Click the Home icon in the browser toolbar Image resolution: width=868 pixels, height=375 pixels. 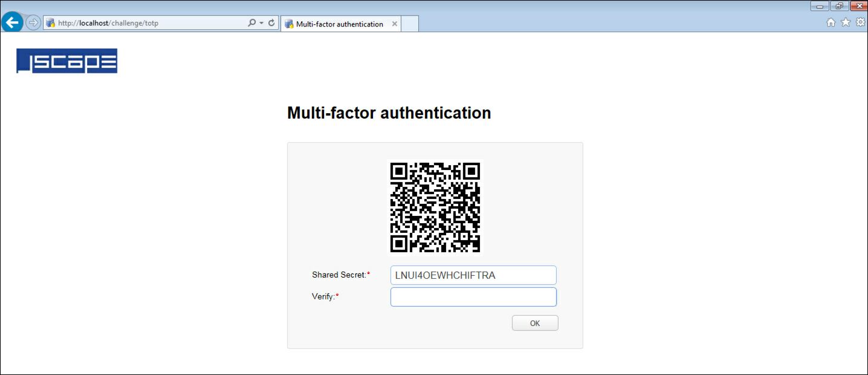[831, 22]
